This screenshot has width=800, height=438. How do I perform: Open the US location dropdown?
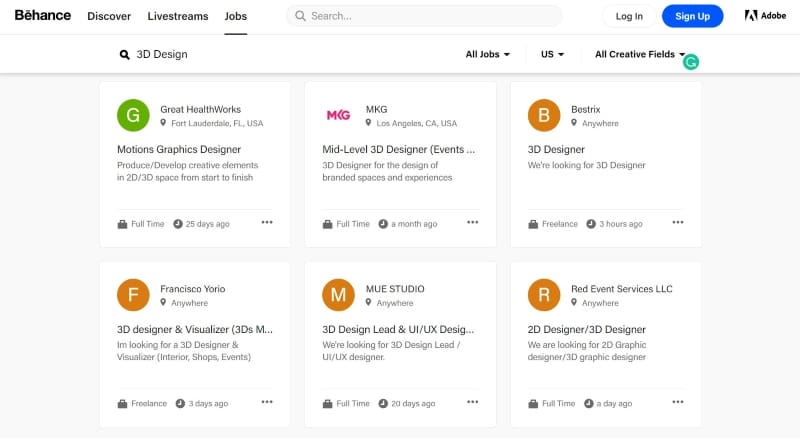coord(553,55)
